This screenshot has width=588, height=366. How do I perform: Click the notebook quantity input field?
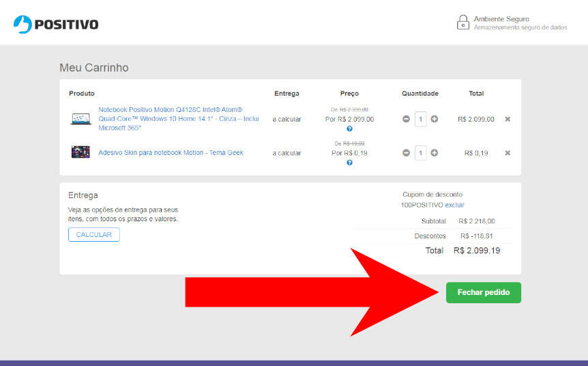421,119
